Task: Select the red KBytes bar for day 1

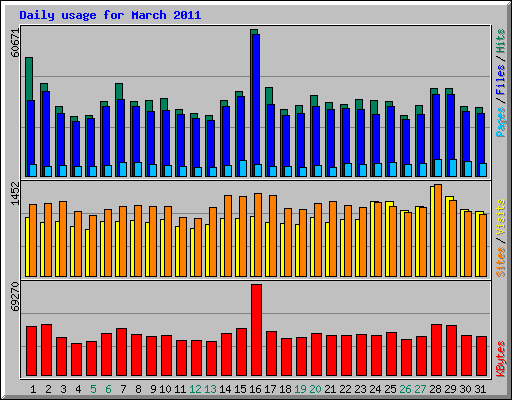Action: coord(31,351)
